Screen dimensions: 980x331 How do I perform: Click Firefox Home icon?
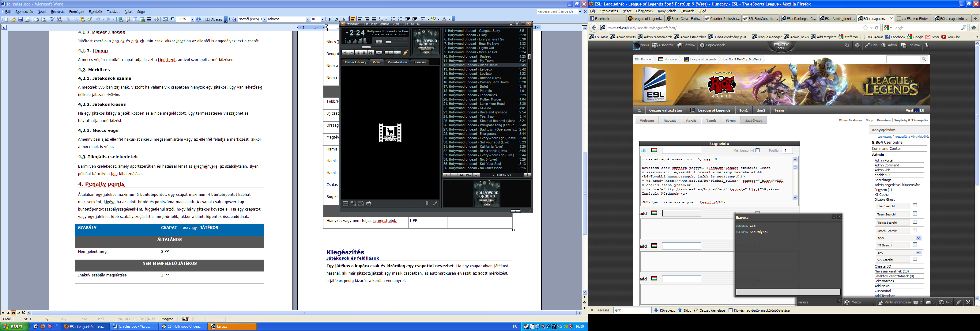tap(974, 27)
